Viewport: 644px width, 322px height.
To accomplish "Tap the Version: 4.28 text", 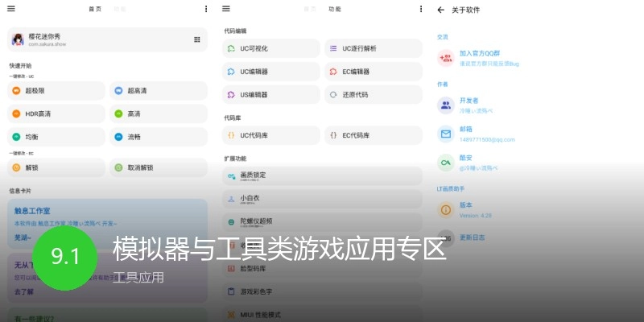I will [x=476, y=216].
